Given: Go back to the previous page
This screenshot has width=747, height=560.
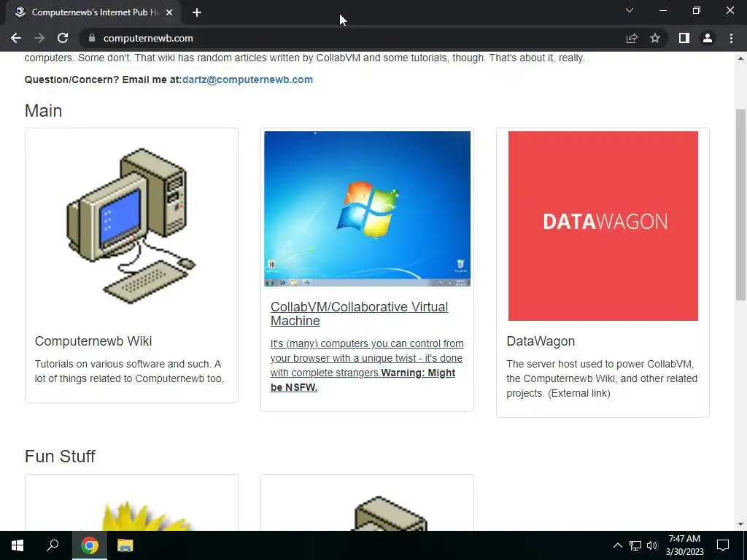Looking at the screenshot, I should pos(16,38).
